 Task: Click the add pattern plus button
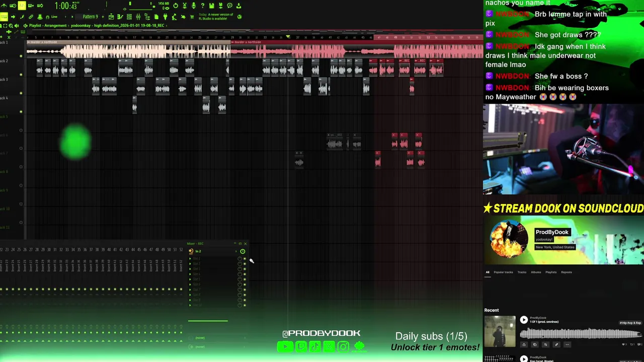(x=103, y=17)
